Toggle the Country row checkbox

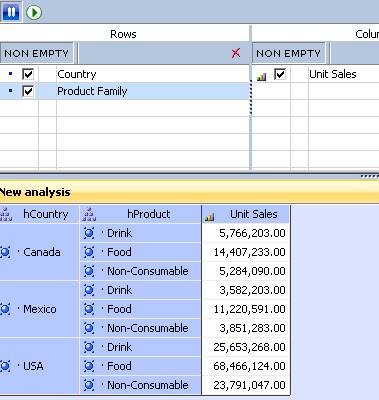(28, 74)
